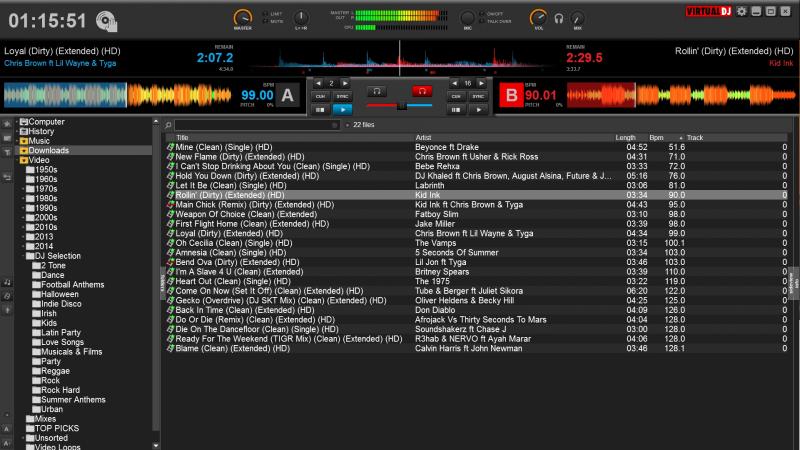Collapse the DJ Selection folder
The height and width of the screenshot is (450, 800).
point(23,256)
